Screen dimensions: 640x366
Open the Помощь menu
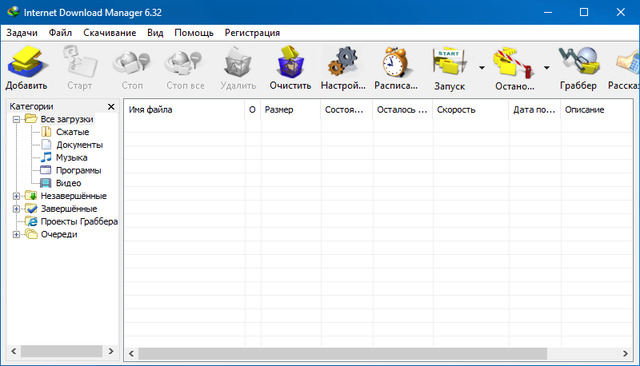point(194,33)
